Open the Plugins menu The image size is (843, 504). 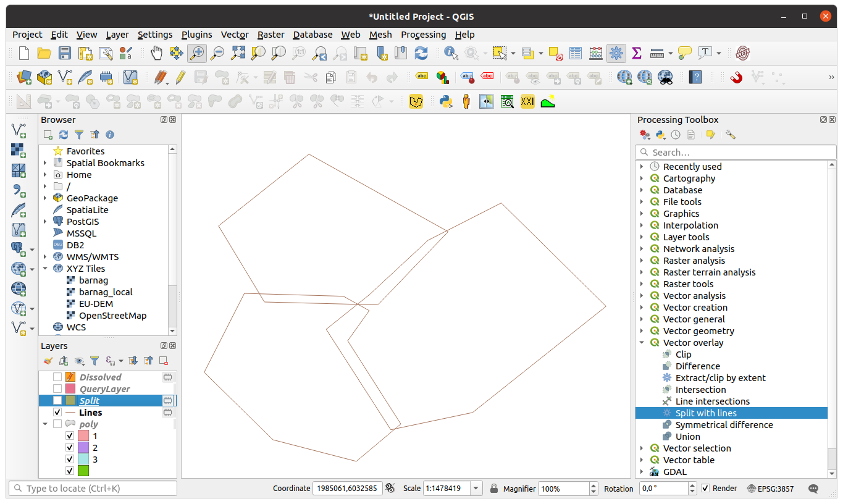[196, 35]
